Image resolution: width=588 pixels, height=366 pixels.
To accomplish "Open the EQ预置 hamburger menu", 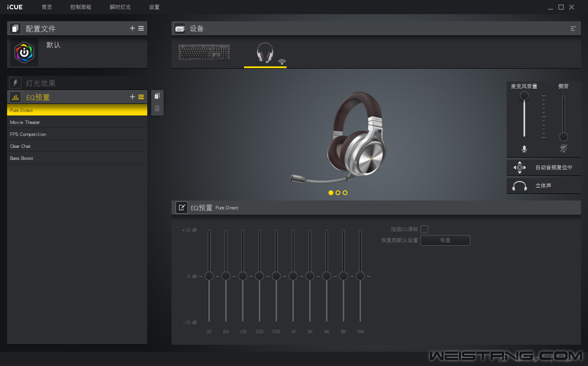I will point(141,97).
